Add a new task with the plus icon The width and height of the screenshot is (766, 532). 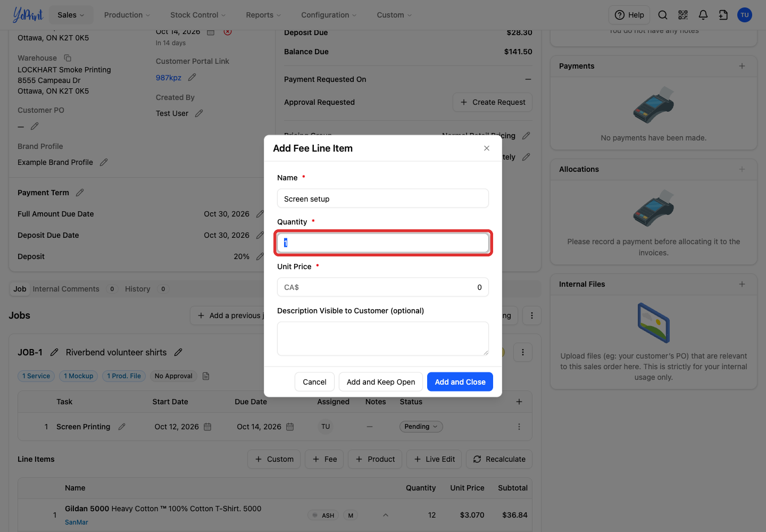pos(519,402)
